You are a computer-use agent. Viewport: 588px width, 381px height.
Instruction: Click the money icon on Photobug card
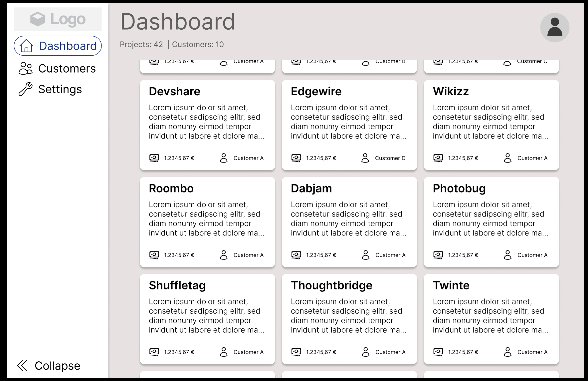(x=438, y=255)
